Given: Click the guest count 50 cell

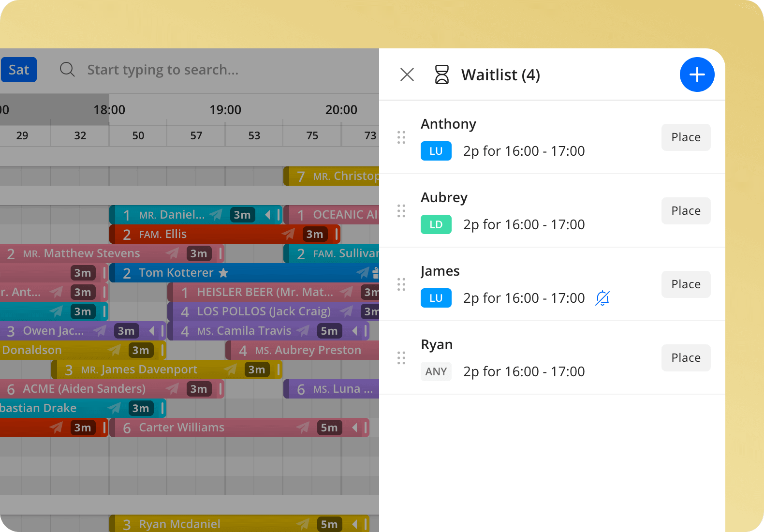Looking at the screenshot, I should coord(138,135).
